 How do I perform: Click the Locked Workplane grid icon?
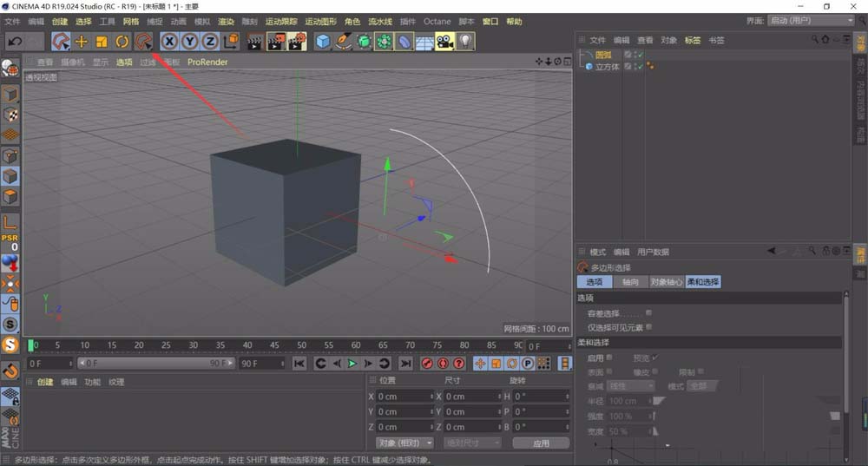(10, 397)
